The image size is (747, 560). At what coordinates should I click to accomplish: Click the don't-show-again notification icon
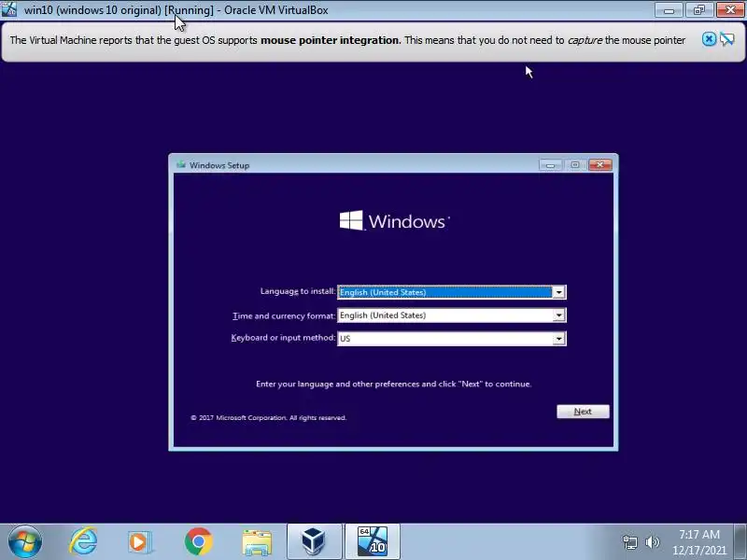click(x=727, y=39)
